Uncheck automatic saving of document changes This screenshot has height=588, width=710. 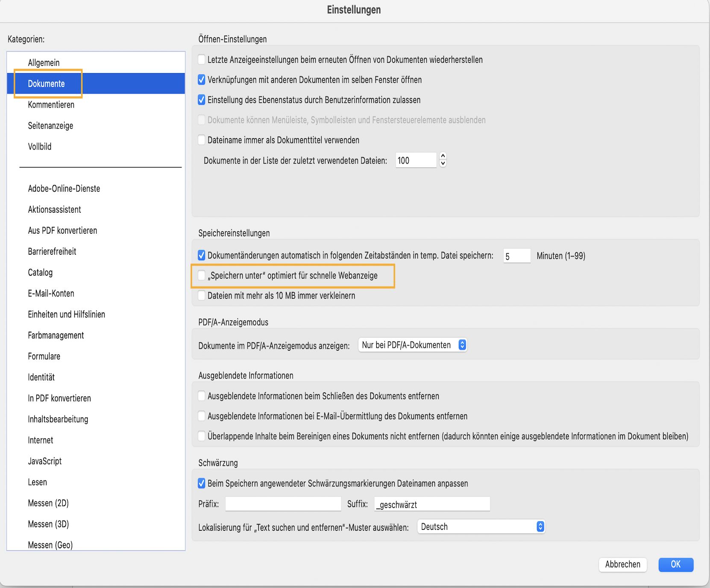pyautogui.click(x=202, y=256)
